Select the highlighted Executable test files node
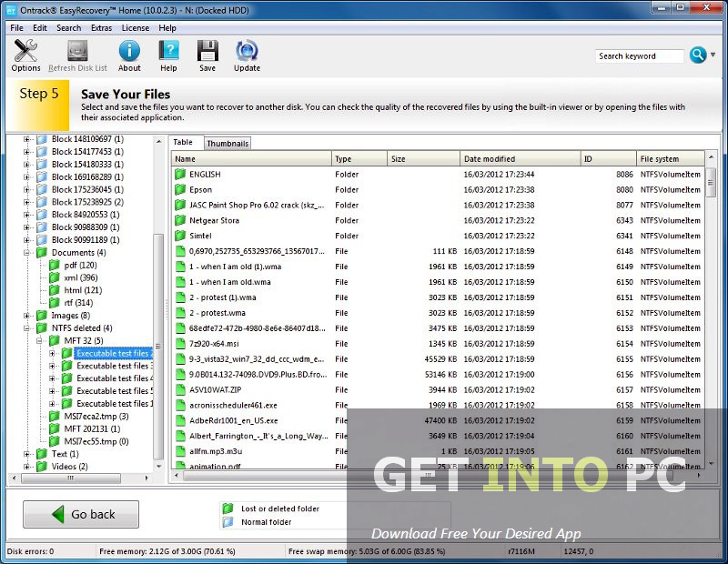This screenshot has height=564, width=728. [113, 353]
